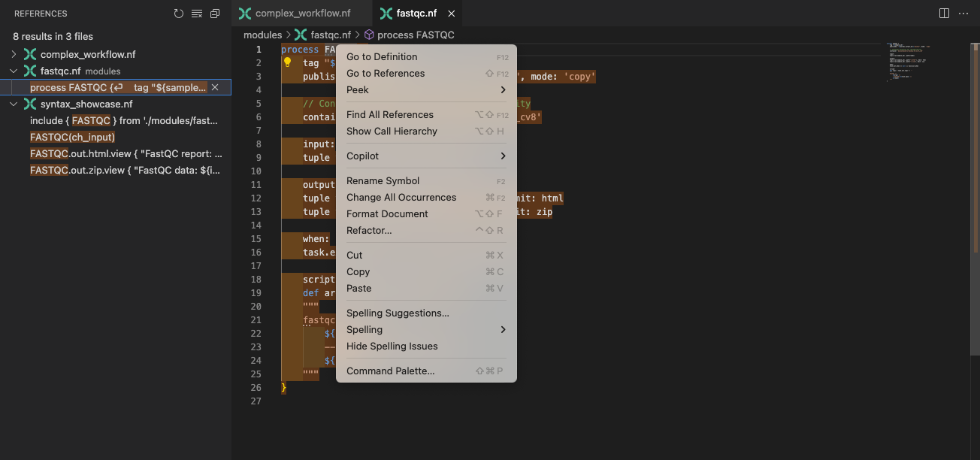Screen dimensions: 980x460
Task: Open include { FASTQC } reference result
Action: tap(116, 121)
